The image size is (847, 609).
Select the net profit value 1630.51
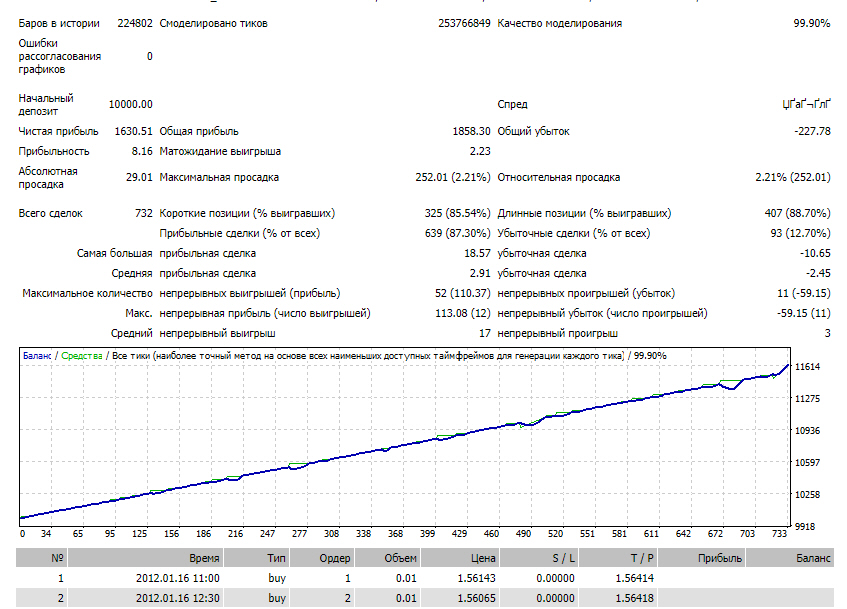tap(133, 131)
